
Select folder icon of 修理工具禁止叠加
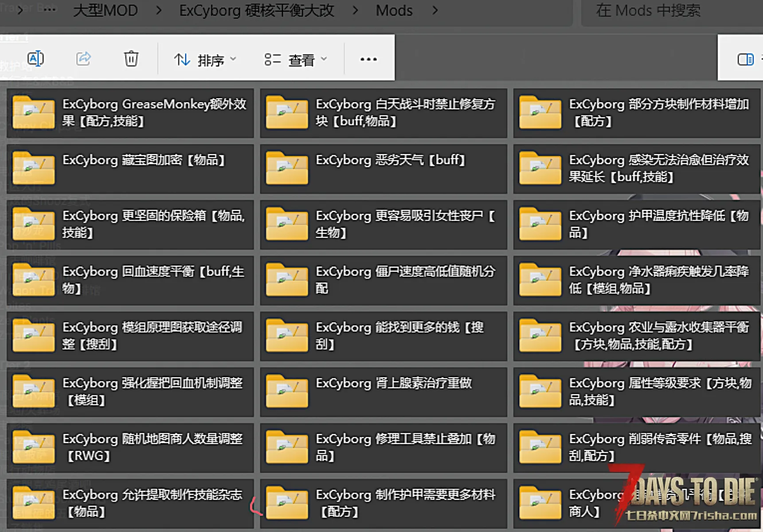(287, 447)
